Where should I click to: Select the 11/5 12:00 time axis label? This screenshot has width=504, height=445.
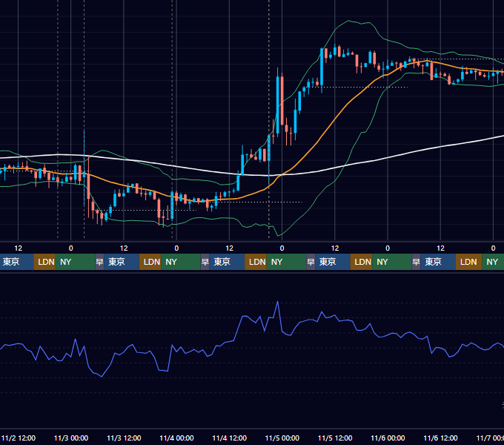(x=335, y=438)
